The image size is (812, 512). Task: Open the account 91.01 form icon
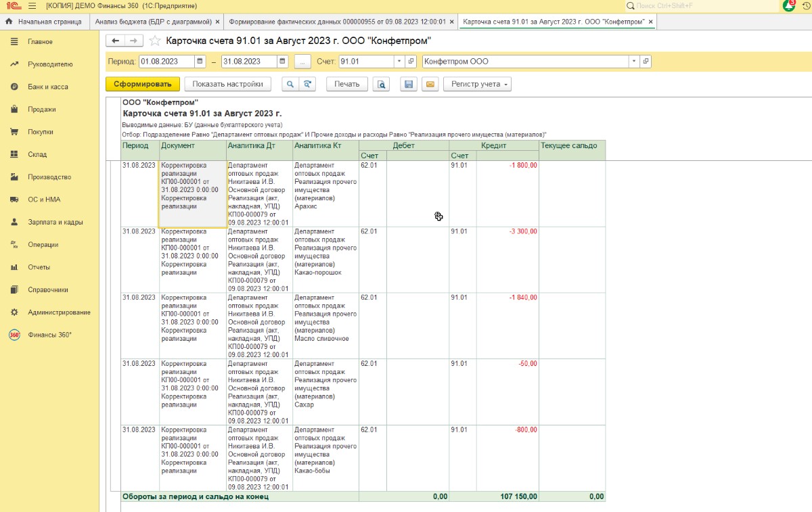pyautogui.click(x=411, y=62)
